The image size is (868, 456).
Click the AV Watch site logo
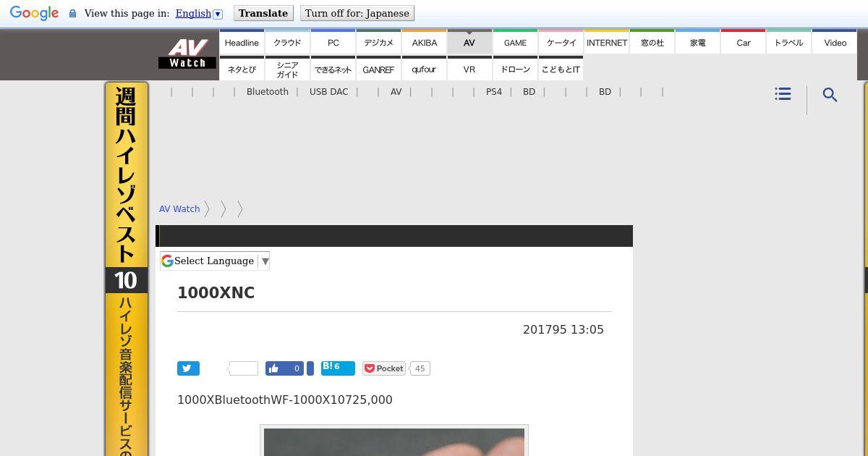click(187, 54)
